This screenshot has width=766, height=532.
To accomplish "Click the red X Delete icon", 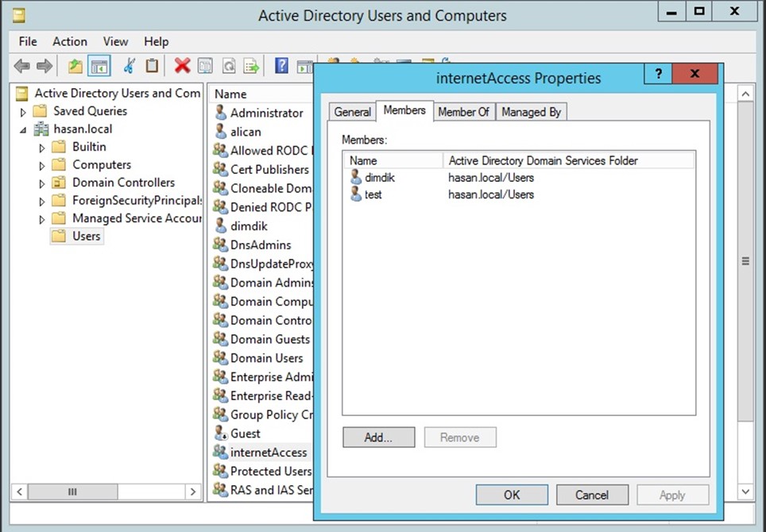I will 182,65.
